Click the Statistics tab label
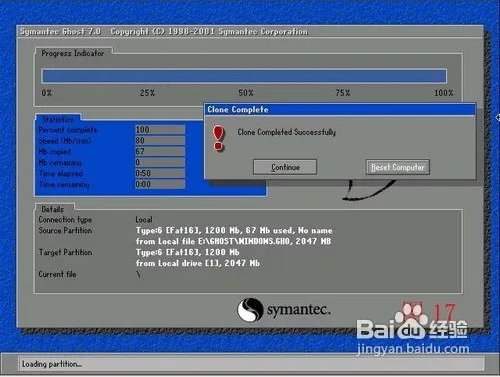 [58, 119]
